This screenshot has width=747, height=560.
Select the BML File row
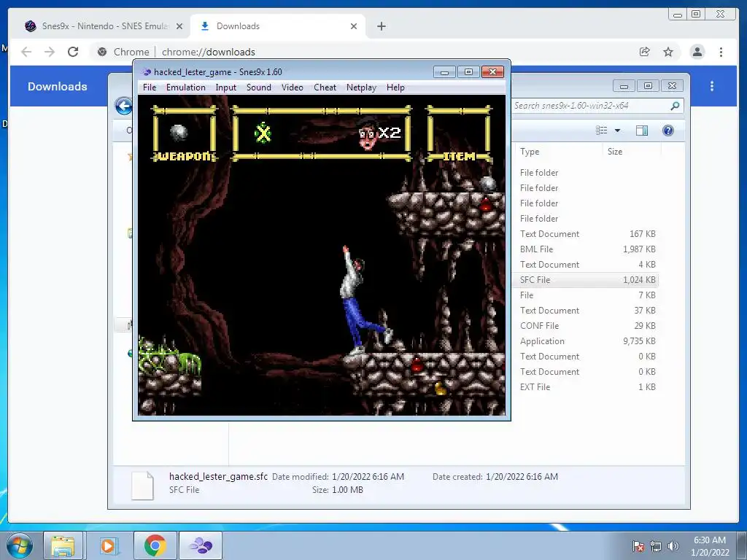pos(587,249)
